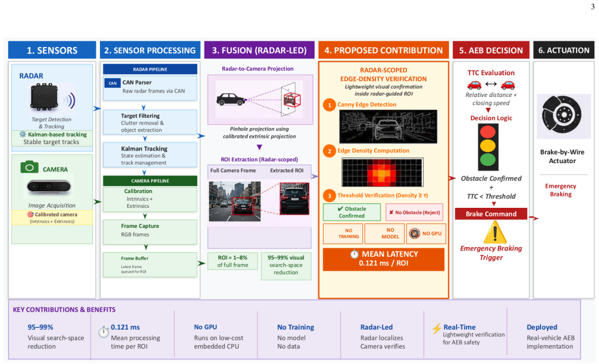Click the edge density heatmap image
This screenshot has height=364, width=599.
click(382, 172)
